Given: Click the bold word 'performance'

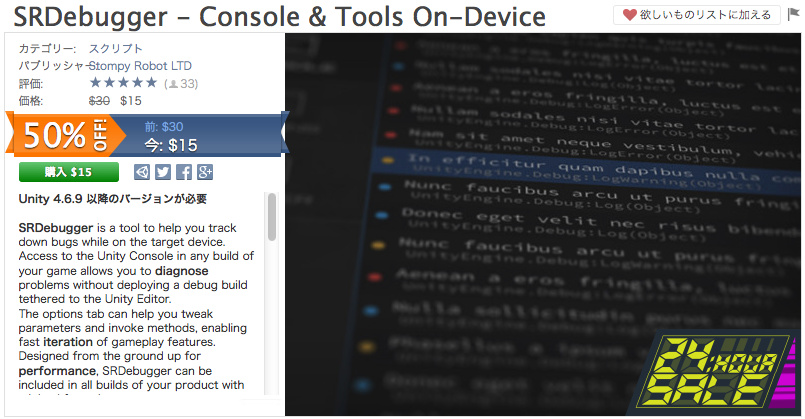Looking at the screenshot, I should (x=57, y=371).
